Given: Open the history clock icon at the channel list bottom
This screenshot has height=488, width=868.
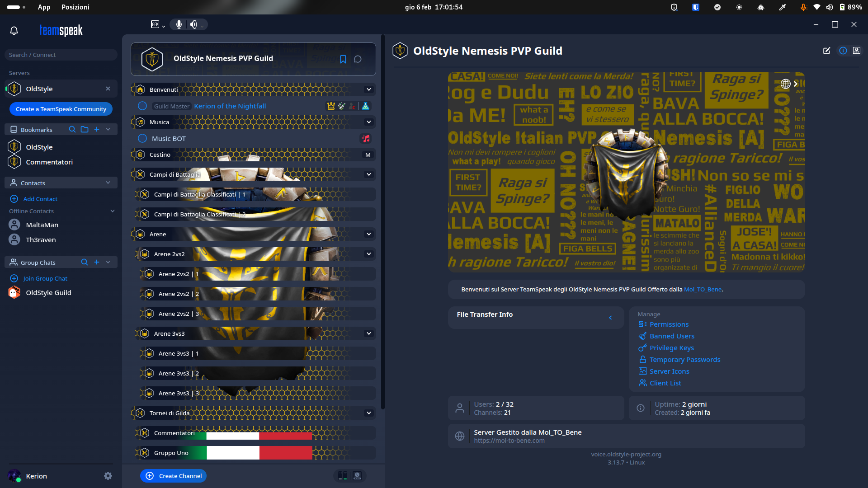Looking at the screenshot, I should (x=357, y=476).
